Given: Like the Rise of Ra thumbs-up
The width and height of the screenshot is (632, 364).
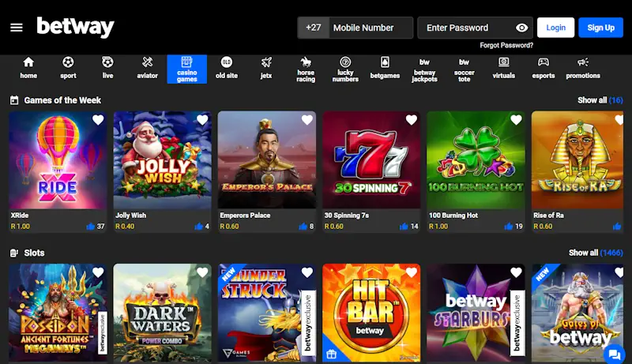Looking at the screenshot, I should pyautogui.click(x=617, y=227).
